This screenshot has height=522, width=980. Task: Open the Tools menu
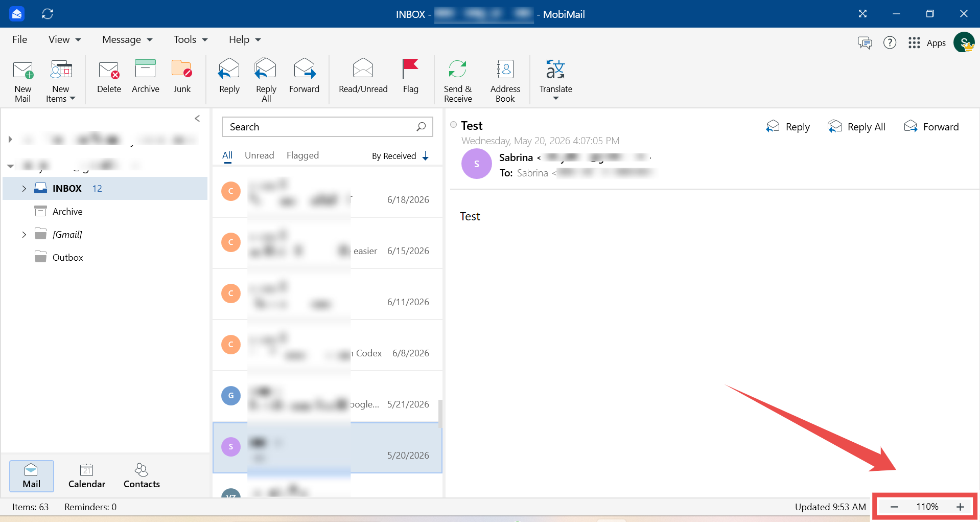(x=191, y=40)
